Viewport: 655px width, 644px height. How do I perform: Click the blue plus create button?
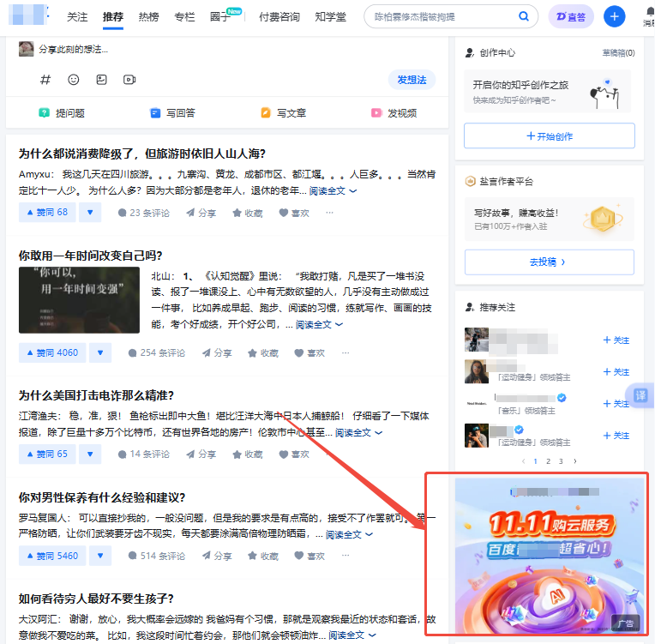coord(614,16)
